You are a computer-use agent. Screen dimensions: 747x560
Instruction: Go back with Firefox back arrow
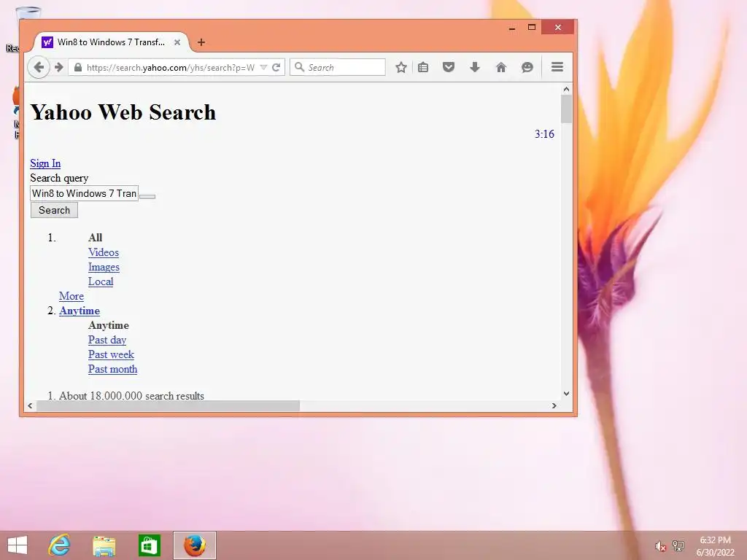[39, 67]
